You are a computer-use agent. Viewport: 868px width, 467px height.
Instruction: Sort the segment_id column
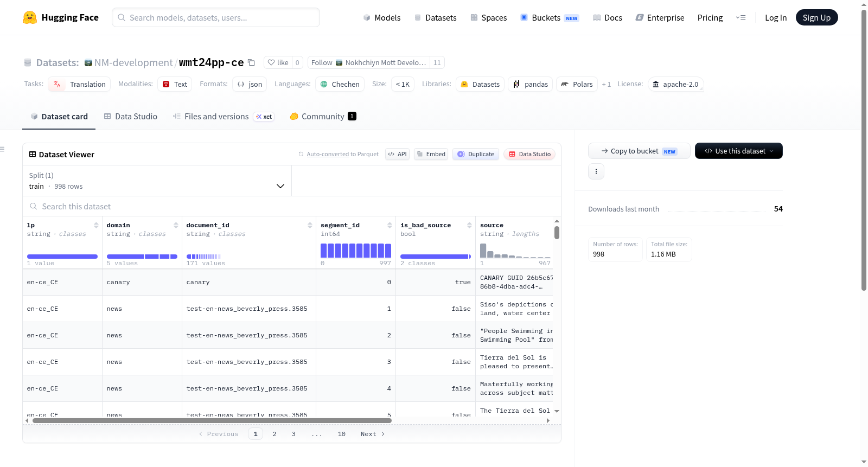point(390,225)
